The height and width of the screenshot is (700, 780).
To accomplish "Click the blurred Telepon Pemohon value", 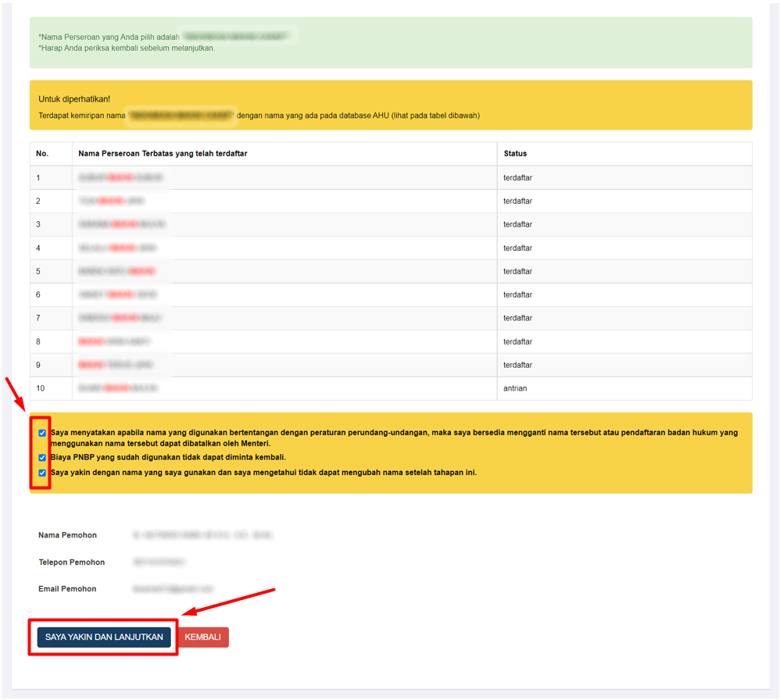I will (159, 562).
